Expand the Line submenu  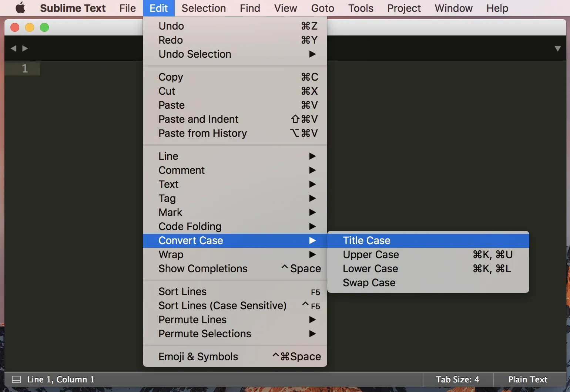(235, 156)
